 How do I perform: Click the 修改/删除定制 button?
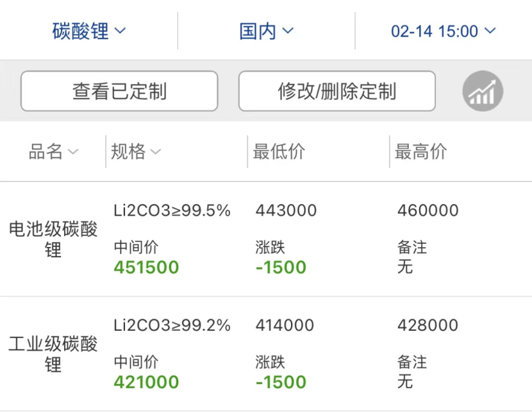pyautogui.click(x=337, y=91)
